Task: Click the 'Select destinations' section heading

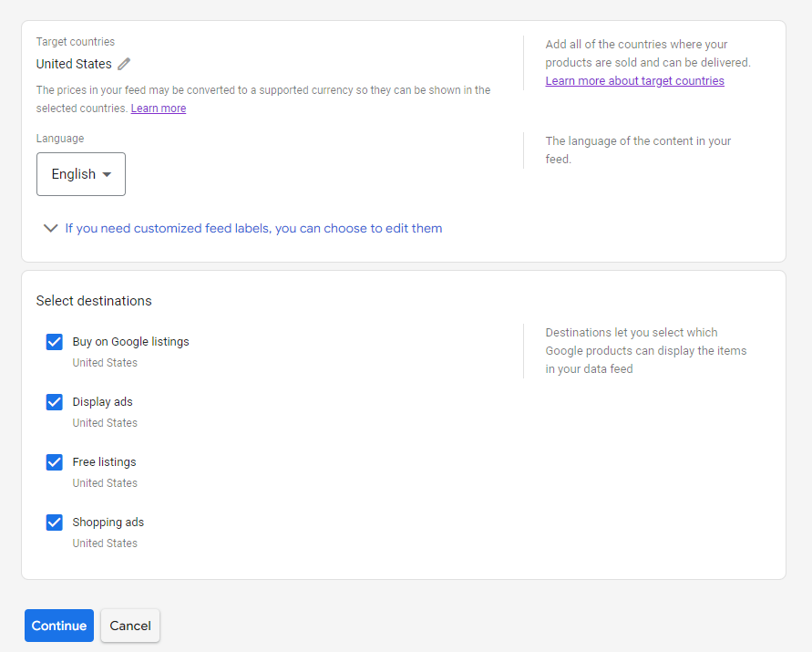Action: (x=94, y=301)
